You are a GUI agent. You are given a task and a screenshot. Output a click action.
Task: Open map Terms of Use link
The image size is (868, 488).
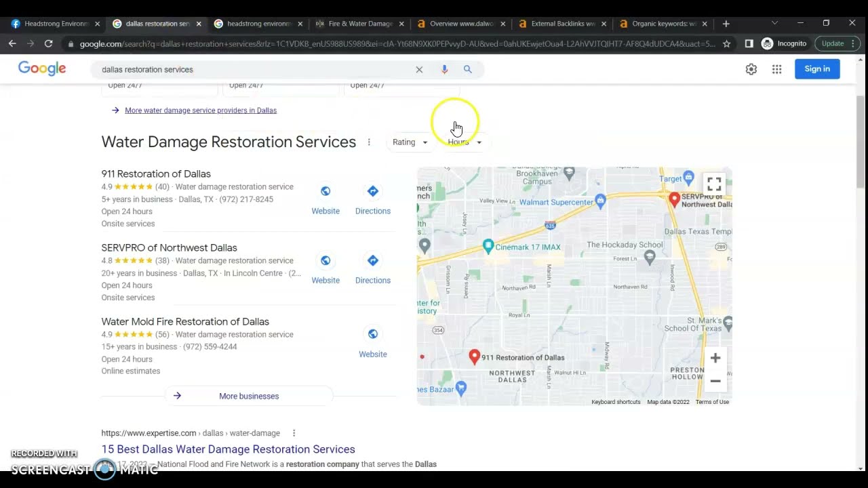tap(712, 402)
